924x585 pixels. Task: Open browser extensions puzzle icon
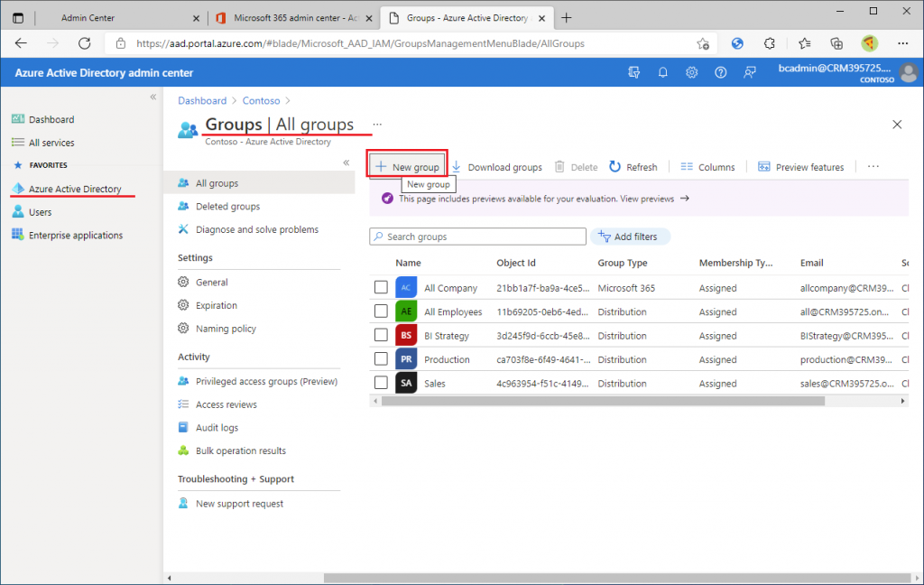coord(770,43)
